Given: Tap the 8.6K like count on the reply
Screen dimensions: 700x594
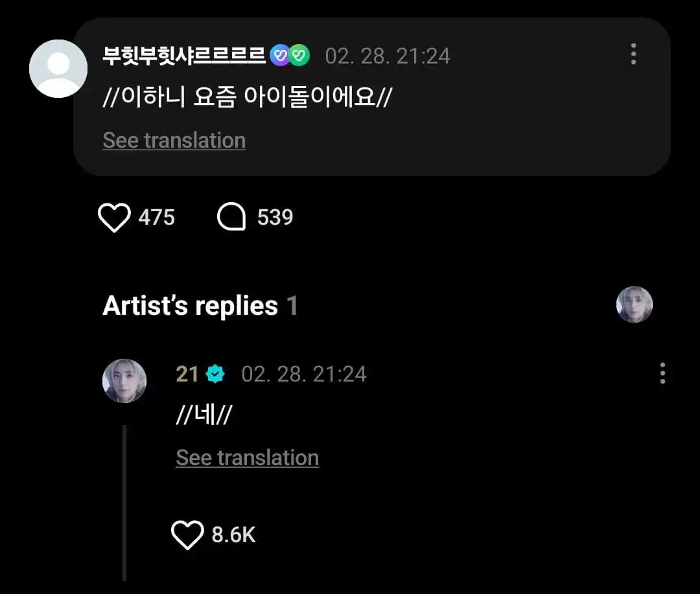Looking at the screenshot, I should (233, 536).
